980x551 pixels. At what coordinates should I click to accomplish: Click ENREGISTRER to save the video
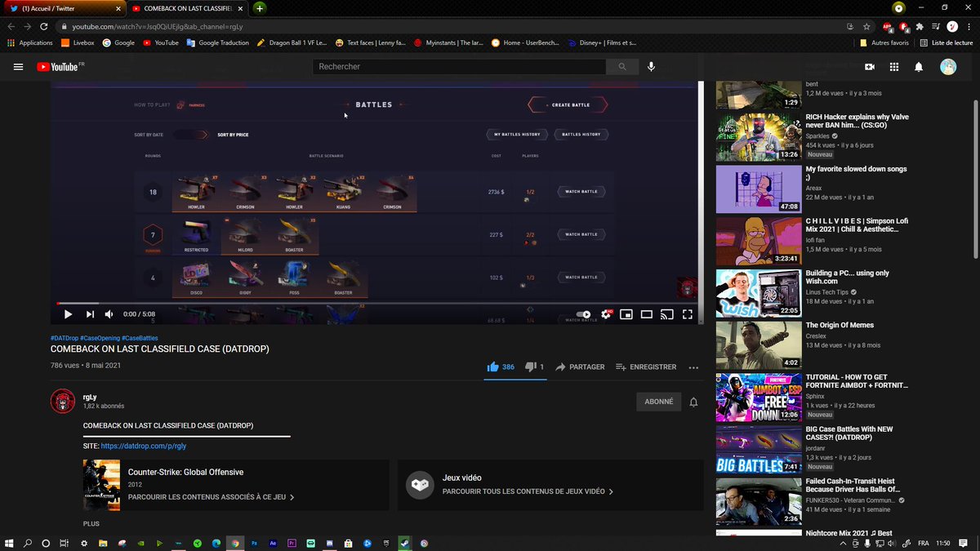coord(646,367)
